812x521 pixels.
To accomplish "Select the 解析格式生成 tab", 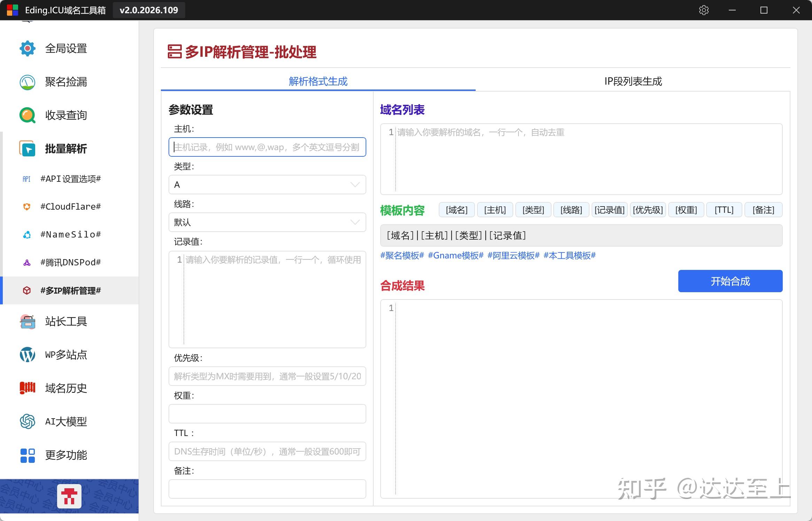I will click(317, 81).
